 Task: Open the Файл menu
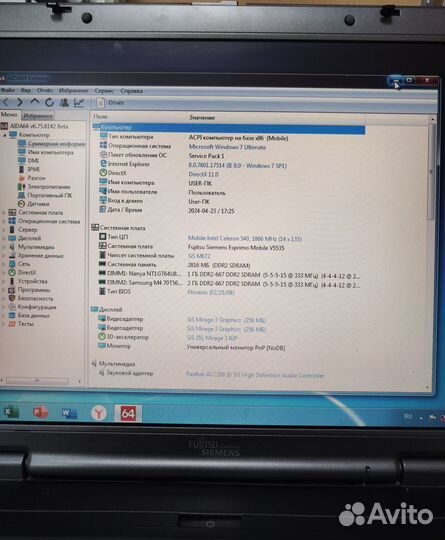point(7,90)
